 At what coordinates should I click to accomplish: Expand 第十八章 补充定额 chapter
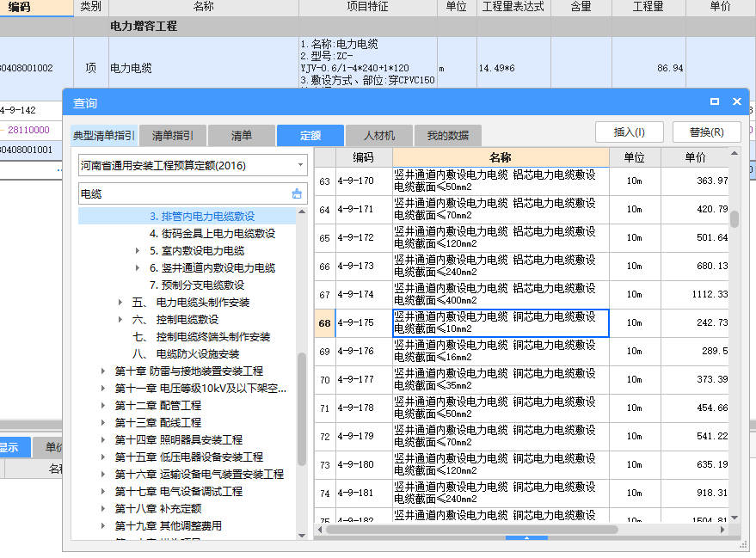pos(102,509)
